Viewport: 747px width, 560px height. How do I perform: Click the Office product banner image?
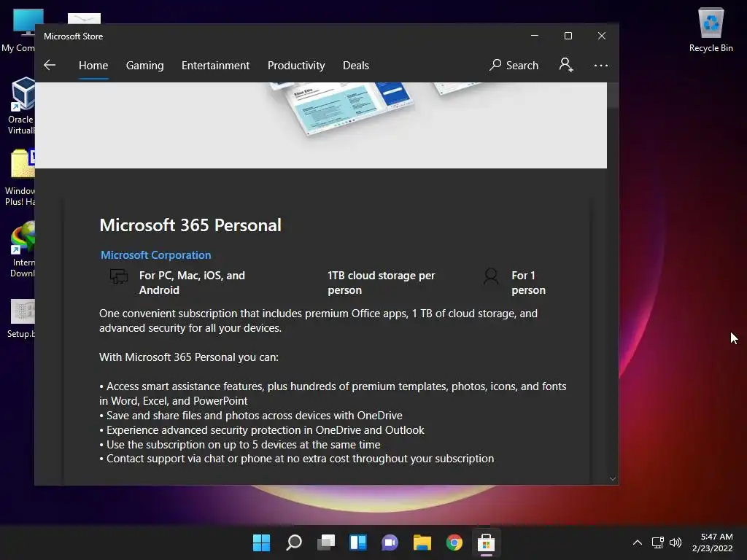tap(321, 125)
